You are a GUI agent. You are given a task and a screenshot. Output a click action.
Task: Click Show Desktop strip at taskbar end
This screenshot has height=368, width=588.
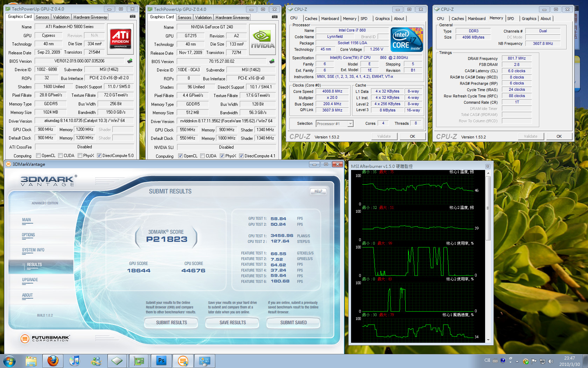tap(585, 361)
